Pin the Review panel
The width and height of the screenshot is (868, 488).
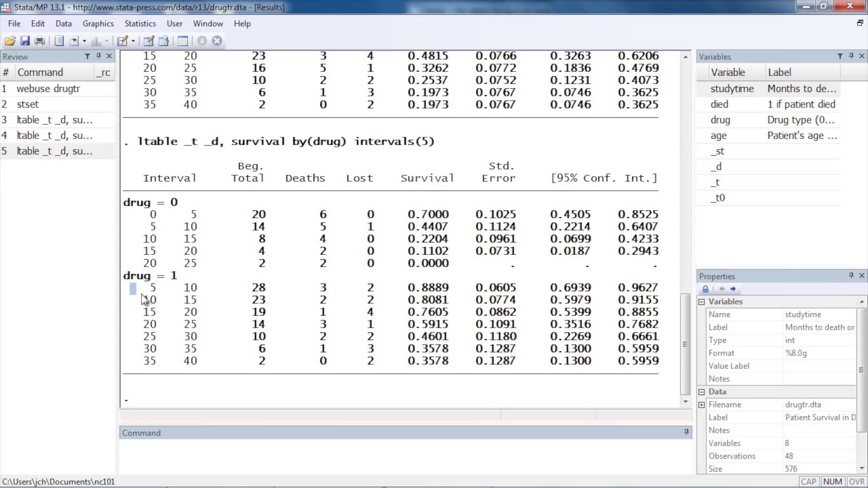tap(98, 56)
